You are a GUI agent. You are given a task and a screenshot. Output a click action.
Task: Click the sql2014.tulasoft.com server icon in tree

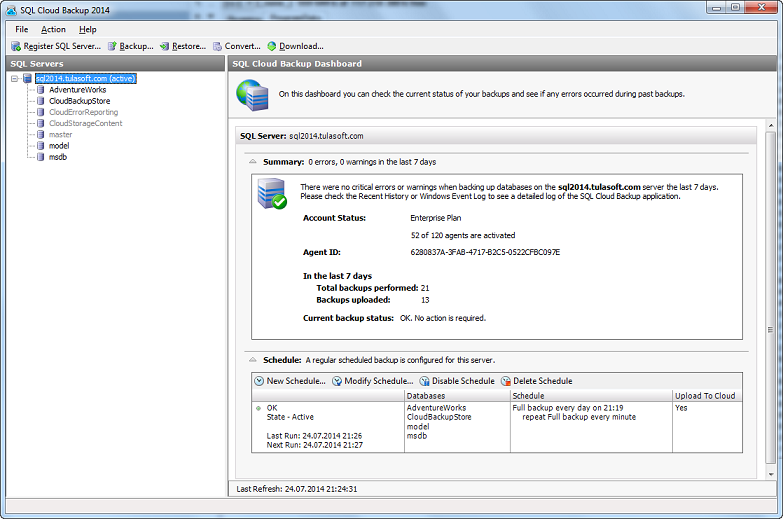point(27,78)
